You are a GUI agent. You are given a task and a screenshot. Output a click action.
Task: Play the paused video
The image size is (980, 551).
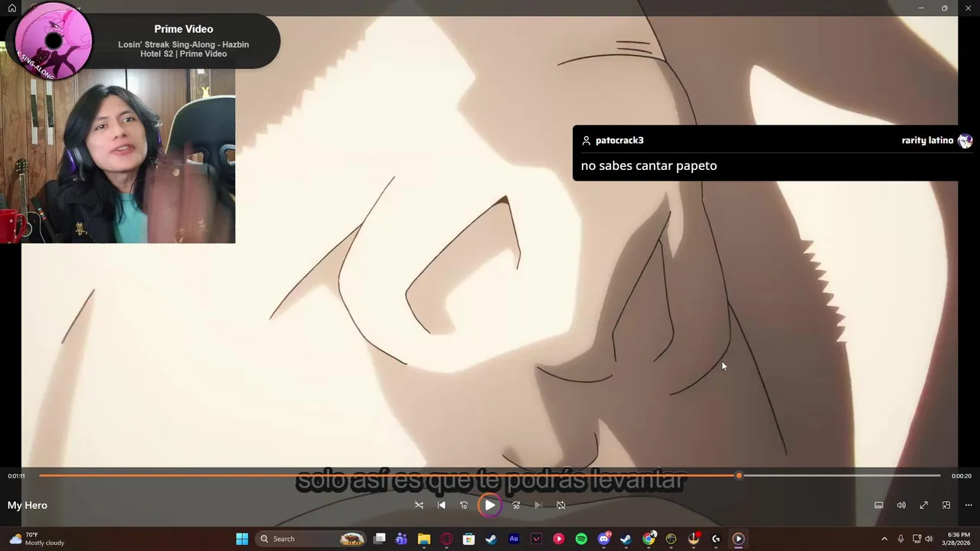(x=490, y=505)
